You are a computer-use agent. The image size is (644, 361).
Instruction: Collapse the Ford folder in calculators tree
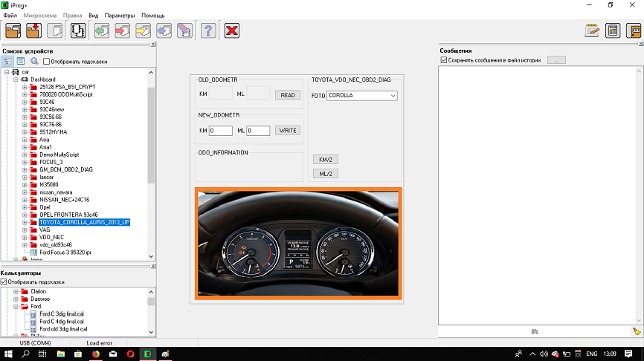tap(16, 306)
